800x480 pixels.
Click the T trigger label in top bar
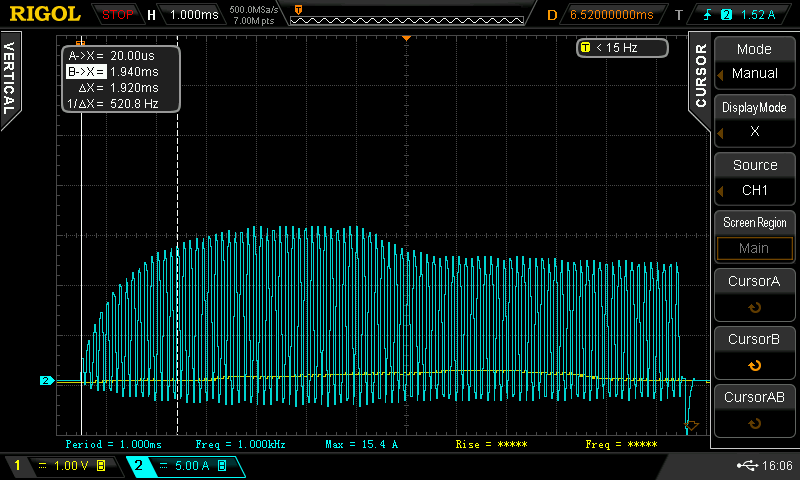coord(679,15)
